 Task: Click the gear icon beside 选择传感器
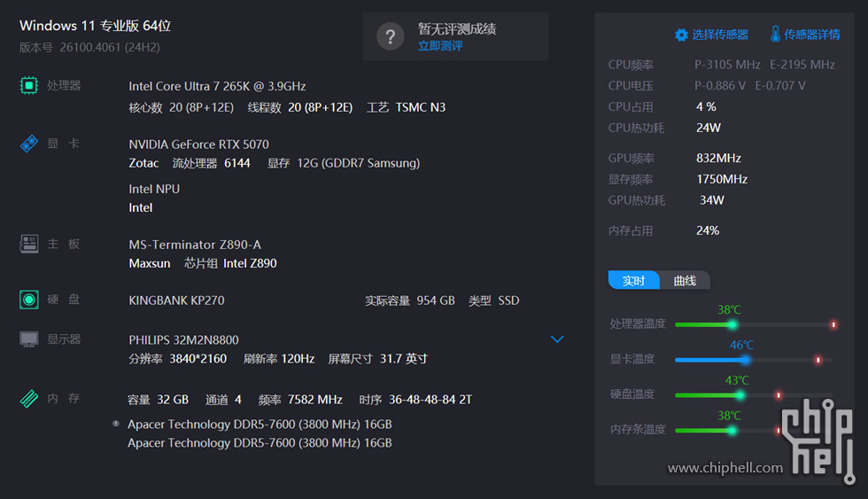coord(681,35)
